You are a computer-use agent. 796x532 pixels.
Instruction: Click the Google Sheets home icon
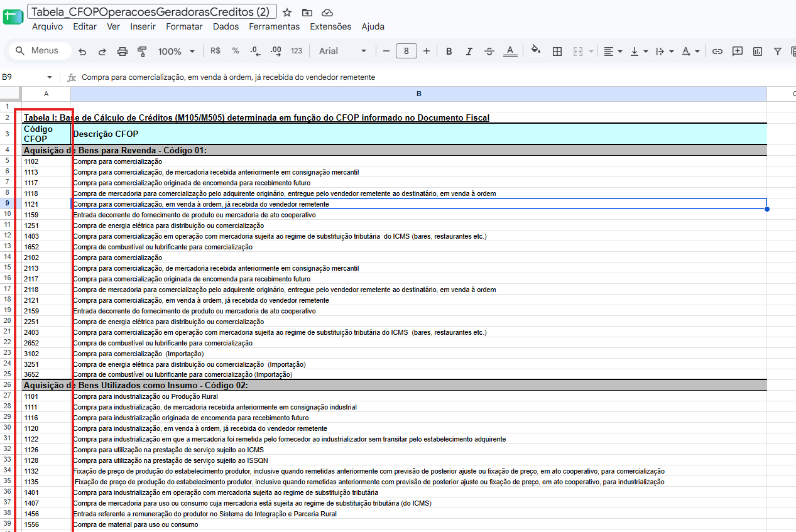point(12,18)
